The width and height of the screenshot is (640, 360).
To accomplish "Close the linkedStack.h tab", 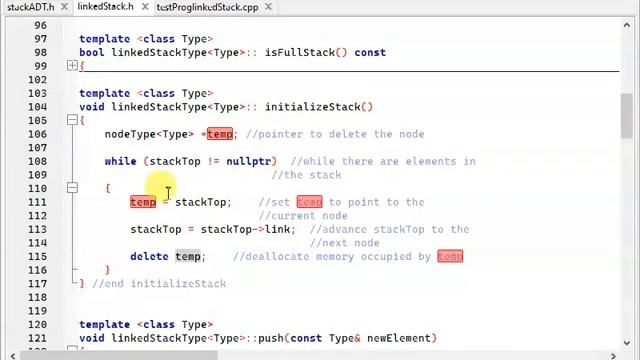I will coord(145,7).
